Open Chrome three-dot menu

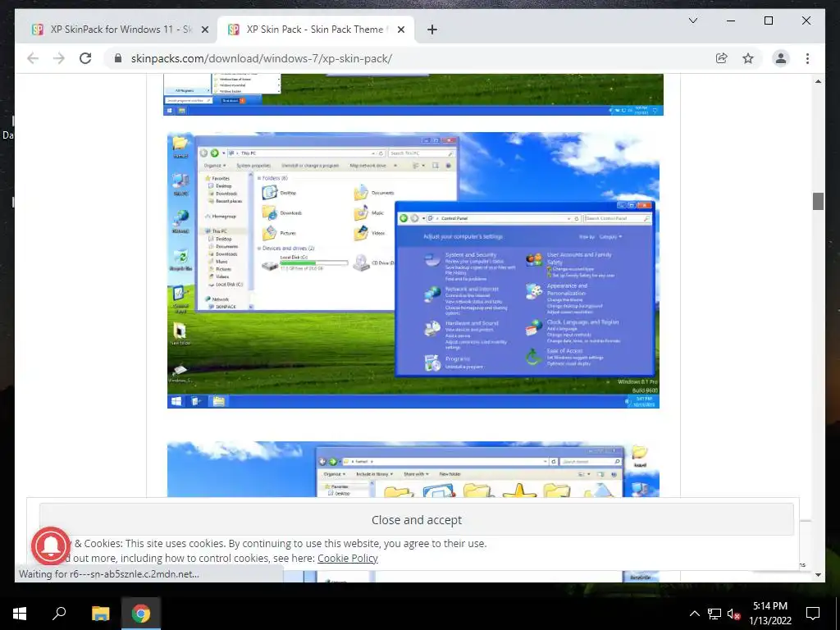tap(807, 58)
